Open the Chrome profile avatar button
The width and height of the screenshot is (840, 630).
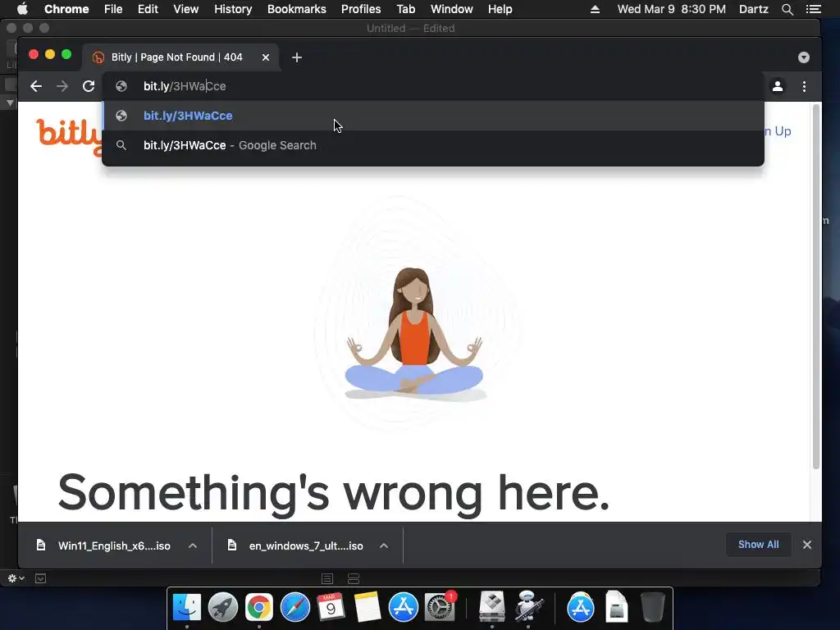pos(778,86)
